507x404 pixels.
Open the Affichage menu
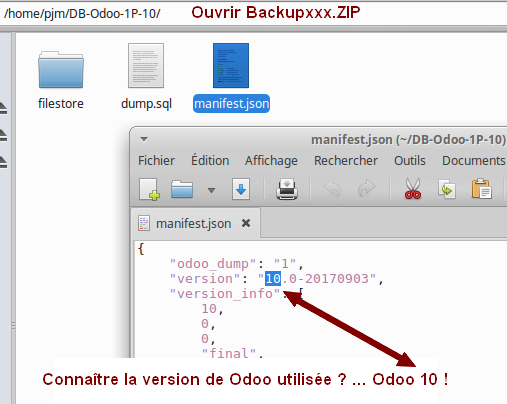pos(271,161)
